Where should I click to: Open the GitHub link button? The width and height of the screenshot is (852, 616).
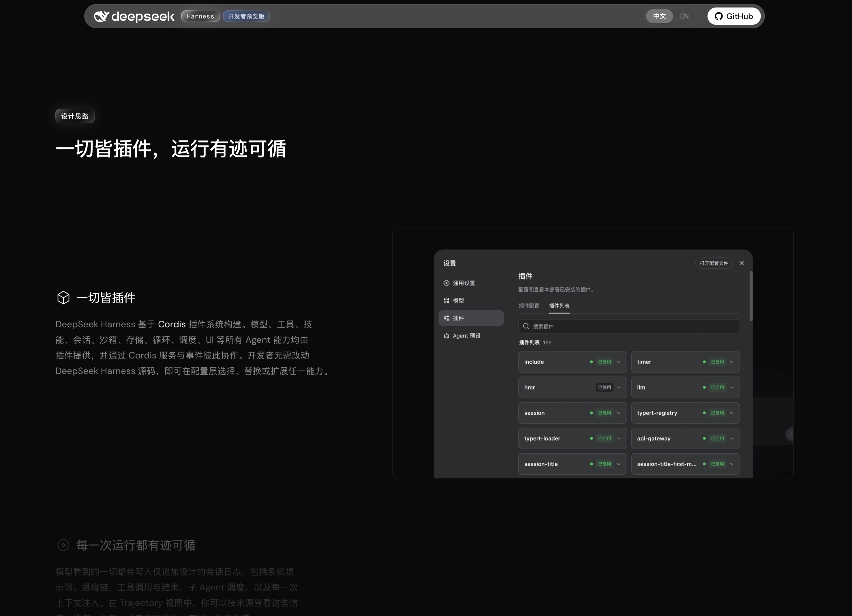click(734, 16)
